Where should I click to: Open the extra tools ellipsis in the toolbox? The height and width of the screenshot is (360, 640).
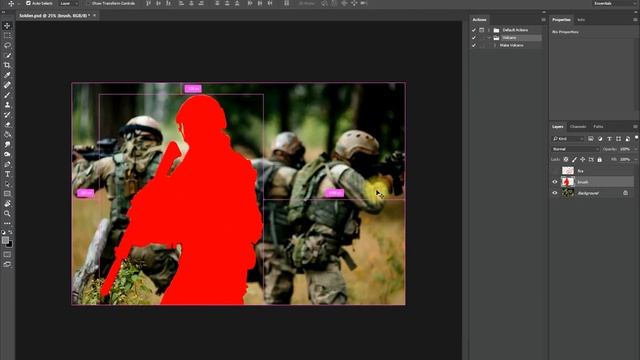tap(7, 223)
